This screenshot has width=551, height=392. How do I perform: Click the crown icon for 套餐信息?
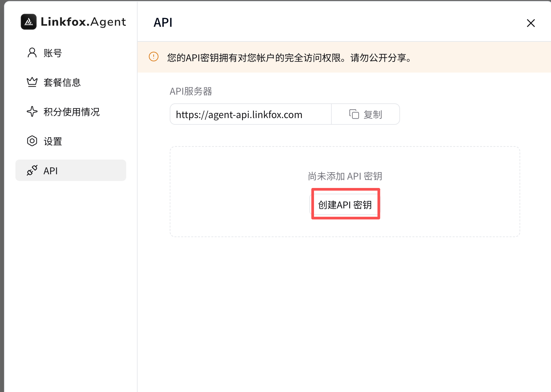(x=32, y=82)
